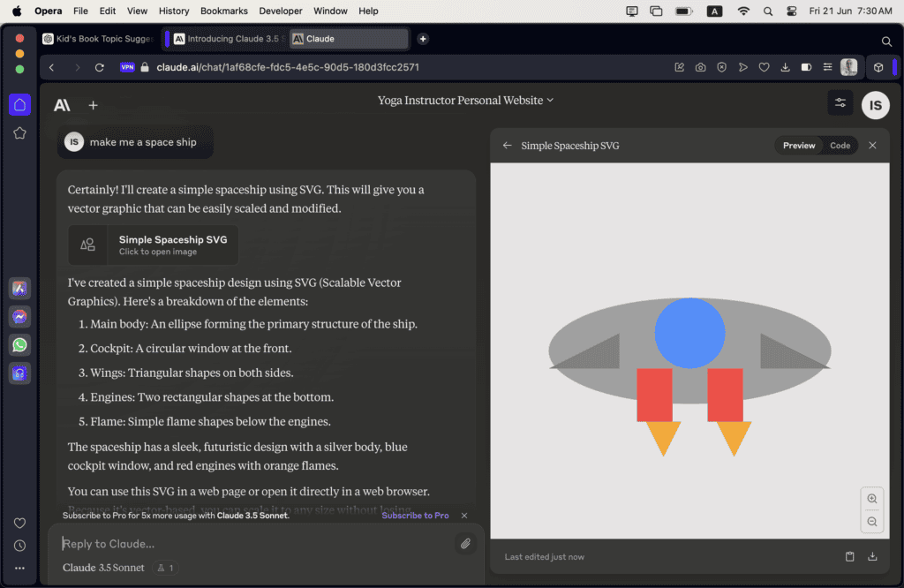904x588 pixels.
Task: Open the Window menu
Action: [x=330, y=11]
